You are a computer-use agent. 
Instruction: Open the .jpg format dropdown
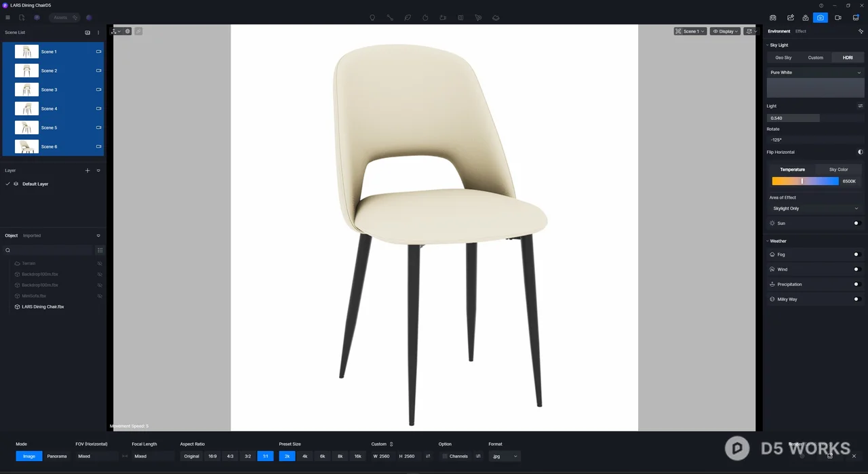(505, 456)
